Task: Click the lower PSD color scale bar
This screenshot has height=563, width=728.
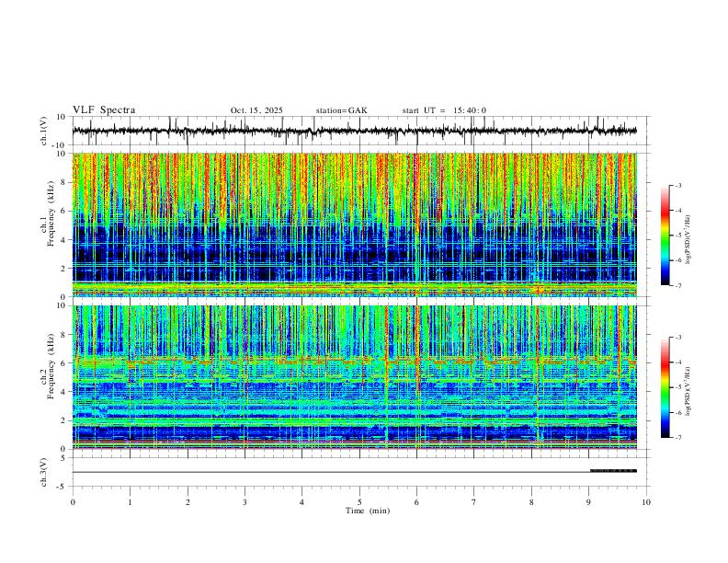Action: tap(665, 387)
